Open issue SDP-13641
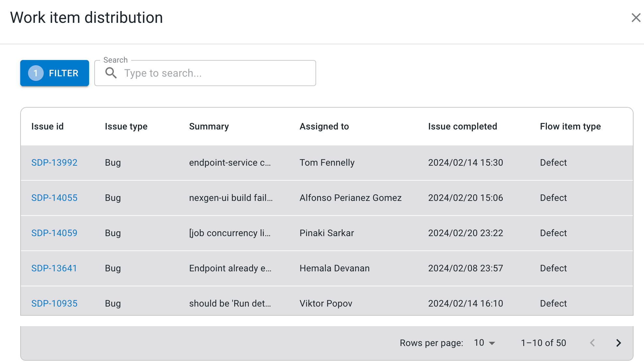The image size is (644, 362). click(x=54, y=268)
